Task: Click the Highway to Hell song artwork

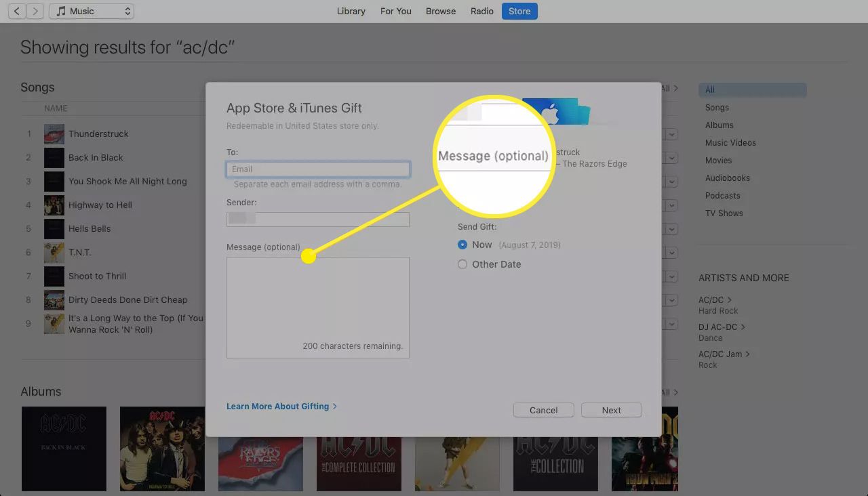Action: (54, 205)
